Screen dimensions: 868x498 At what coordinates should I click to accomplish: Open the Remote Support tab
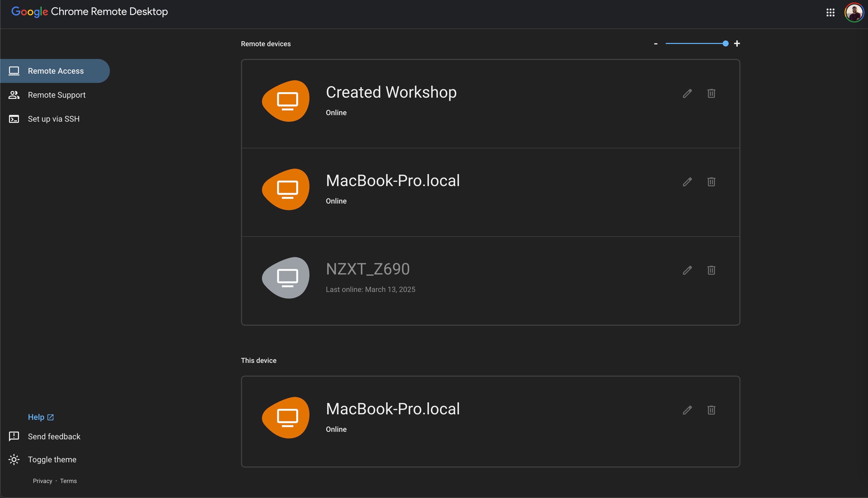pos(56,95)
